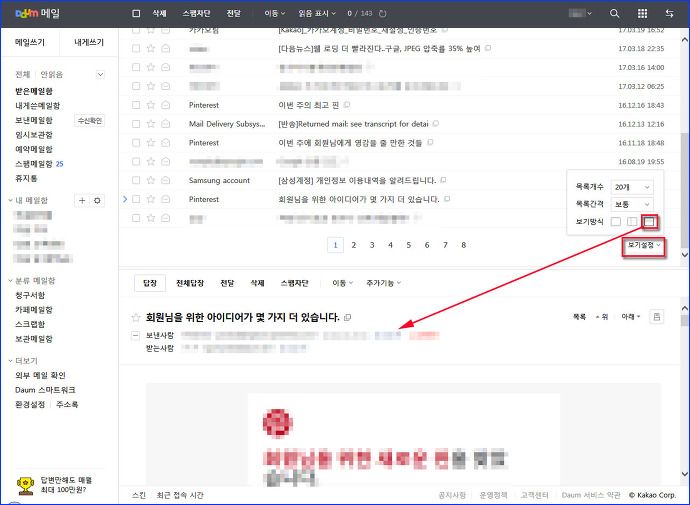The width and height of the screenshot is (690, 505).
Task: Check the '회원님을 위한 아이디어가' email checkbox
Action: click(x=136, y=199)
